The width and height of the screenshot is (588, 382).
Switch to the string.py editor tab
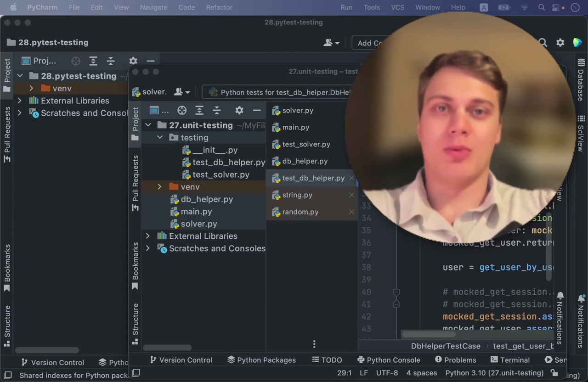click(298, 195)
